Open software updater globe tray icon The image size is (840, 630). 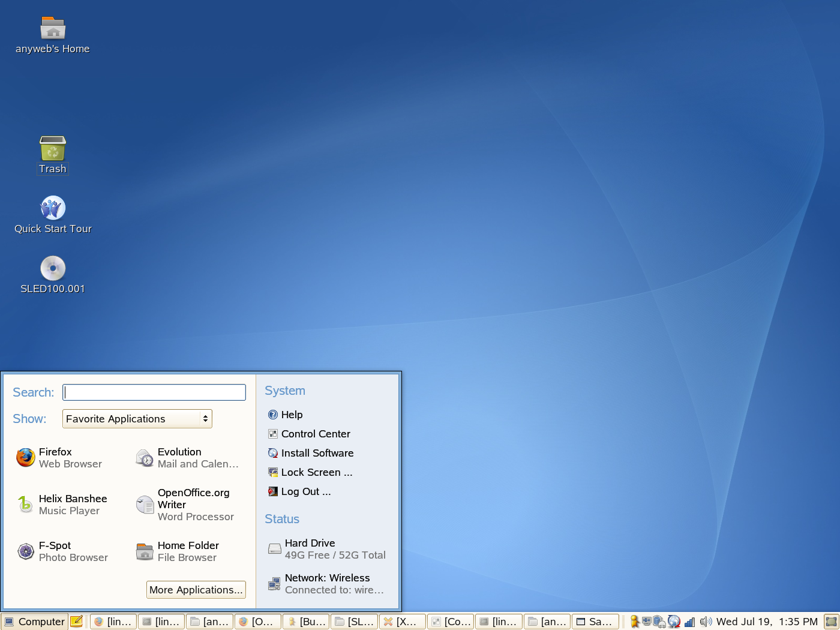674,622
